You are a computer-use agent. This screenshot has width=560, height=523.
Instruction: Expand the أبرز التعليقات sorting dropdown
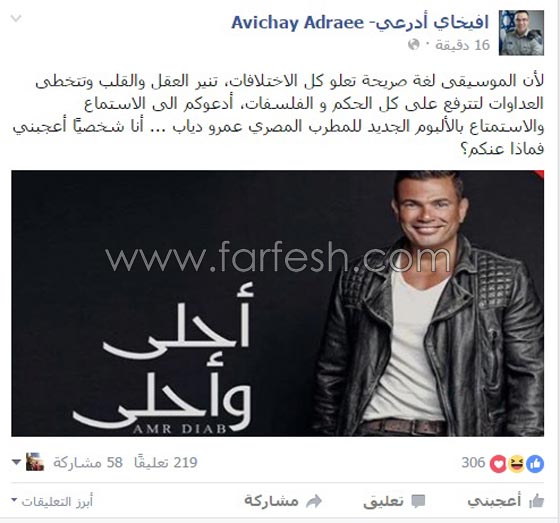coord(52,502)
